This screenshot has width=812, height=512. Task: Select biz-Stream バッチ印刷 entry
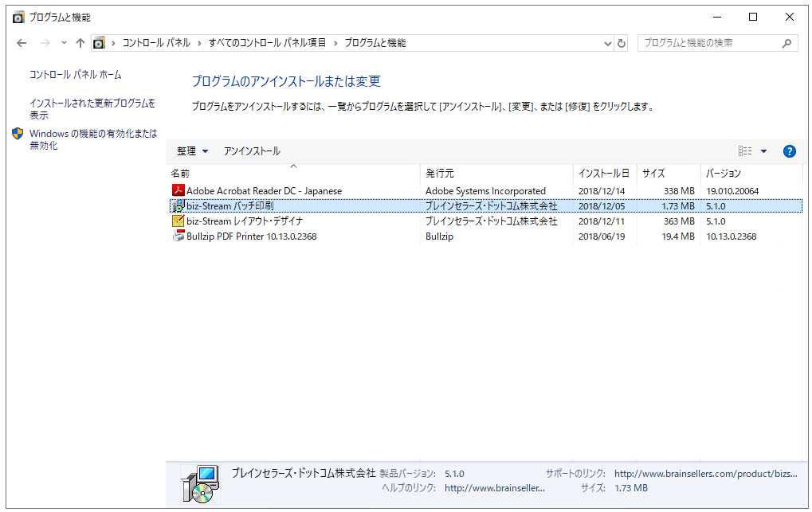click(230, 206)
